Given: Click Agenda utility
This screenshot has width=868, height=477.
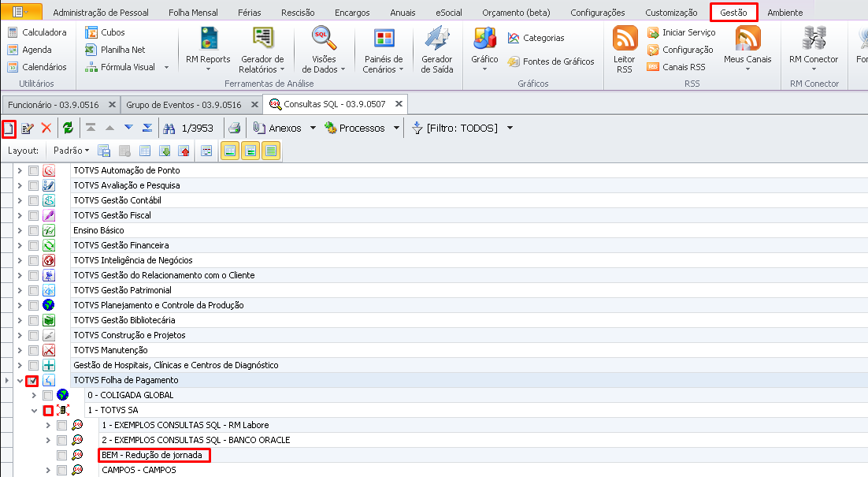Looking at the screenshot, I should (x=30, y=50).
